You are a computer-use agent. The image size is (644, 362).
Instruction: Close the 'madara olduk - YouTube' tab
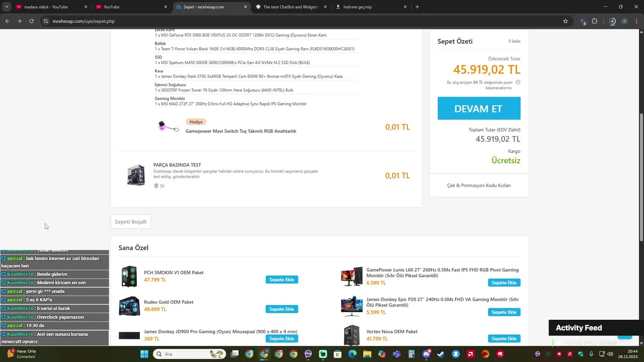coord(86,7)
